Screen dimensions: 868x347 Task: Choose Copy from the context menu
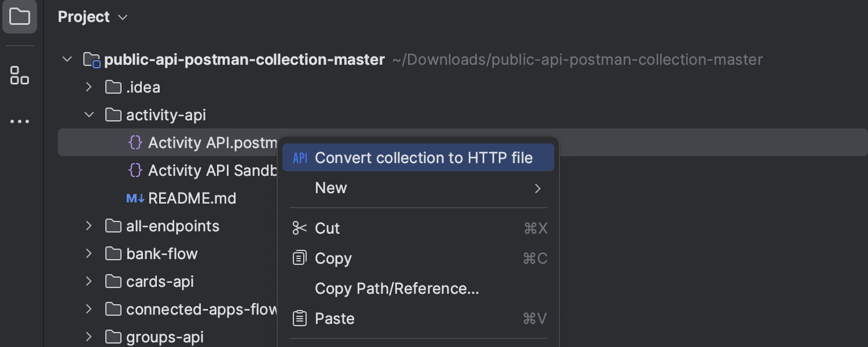418,259
